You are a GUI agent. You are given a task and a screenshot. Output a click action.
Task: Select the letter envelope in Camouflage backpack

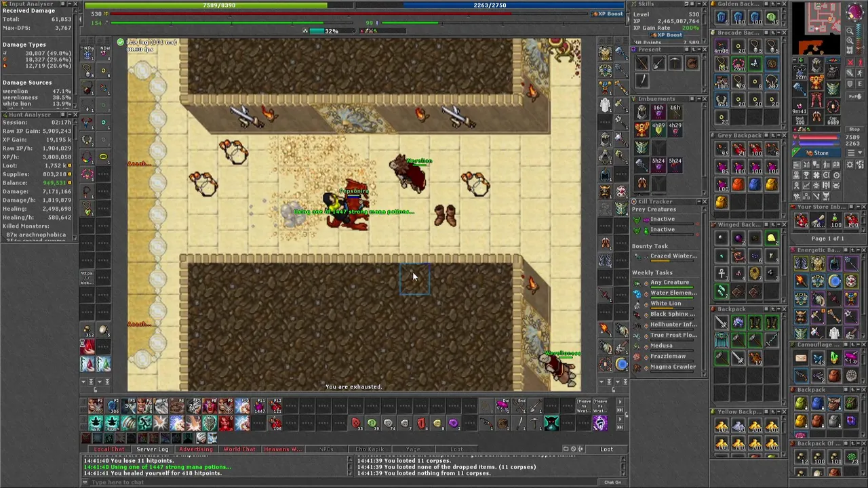(800, 359)
